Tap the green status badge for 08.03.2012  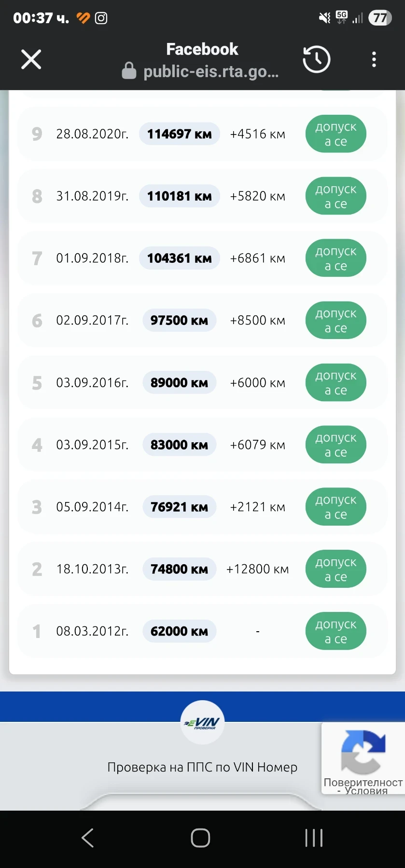pyautogui.click(x=335, y=631)
